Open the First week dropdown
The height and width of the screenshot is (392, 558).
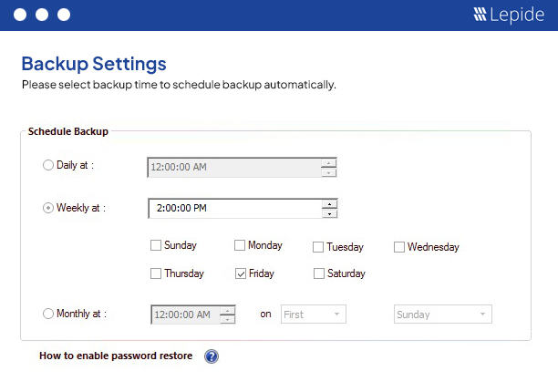[x=313, y=315]
